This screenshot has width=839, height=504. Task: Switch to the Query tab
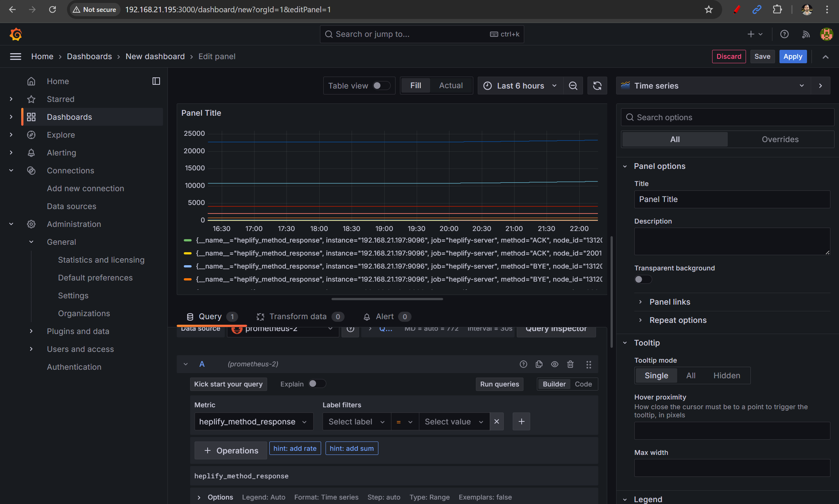[x=211, y=317]
